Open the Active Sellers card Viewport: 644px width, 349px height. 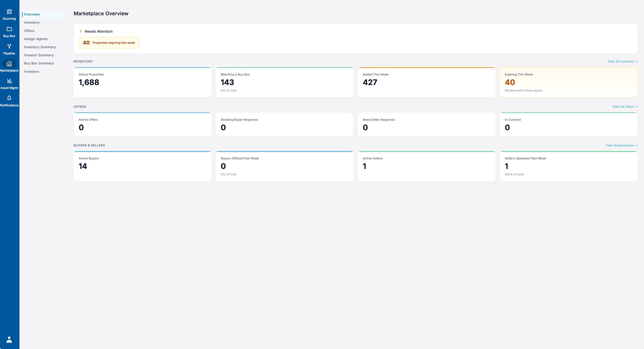426,166
